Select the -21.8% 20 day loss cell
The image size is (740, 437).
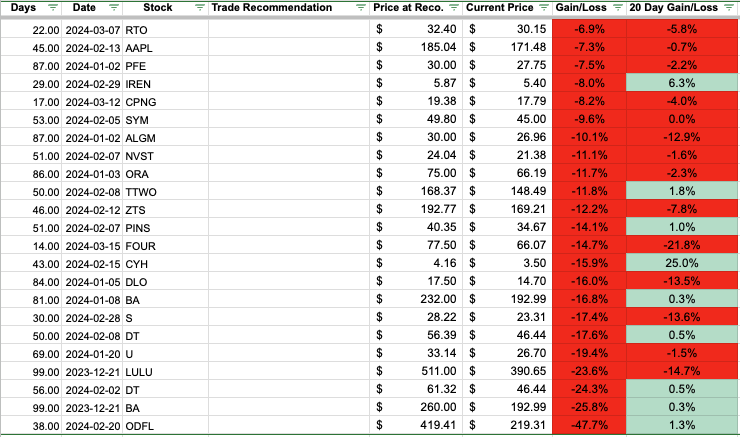(682, 245)
